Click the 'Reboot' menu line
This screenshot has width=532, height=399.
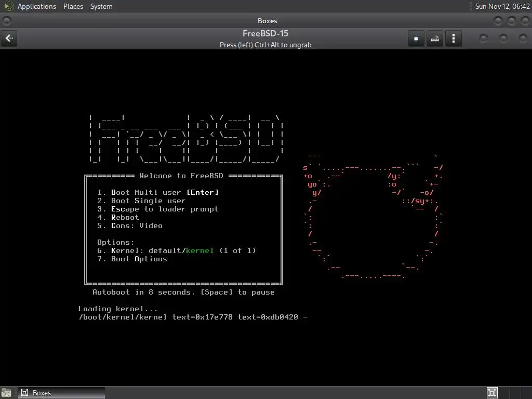[118, 218]
